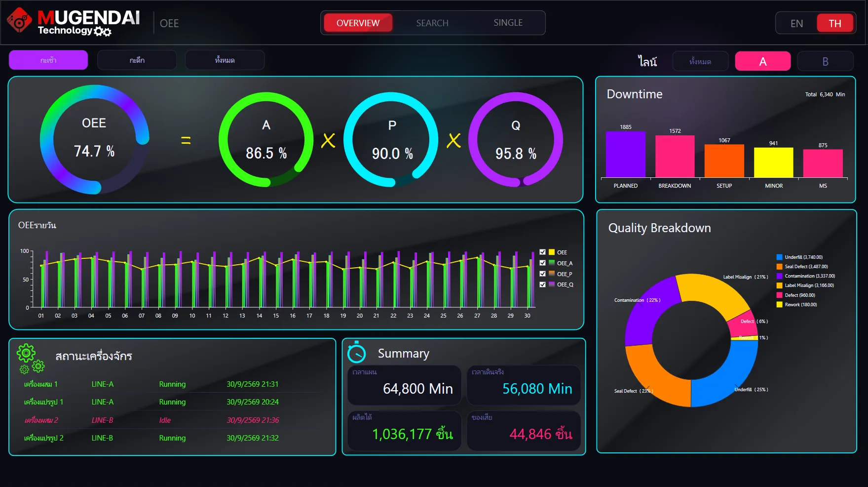
Task: Click the defect count 44,846
Action: pyautogui.click(x=530, y=434)
